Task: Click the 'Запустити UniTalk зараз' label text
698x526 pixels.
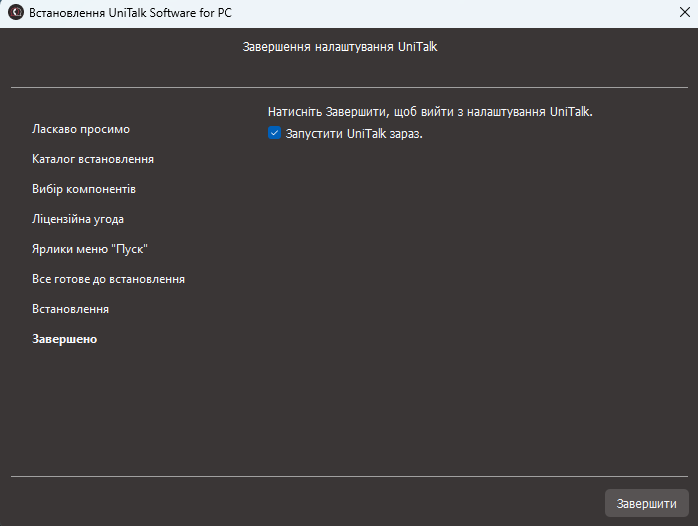Action: pyautogui.click(x=354, y=133)
